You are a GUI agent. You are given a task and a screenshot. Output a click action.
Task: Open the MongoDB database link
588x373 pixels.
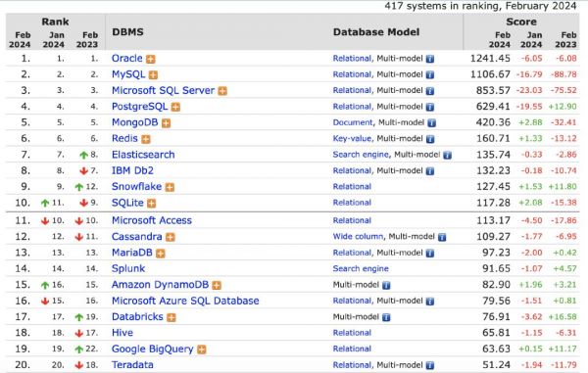134,122
